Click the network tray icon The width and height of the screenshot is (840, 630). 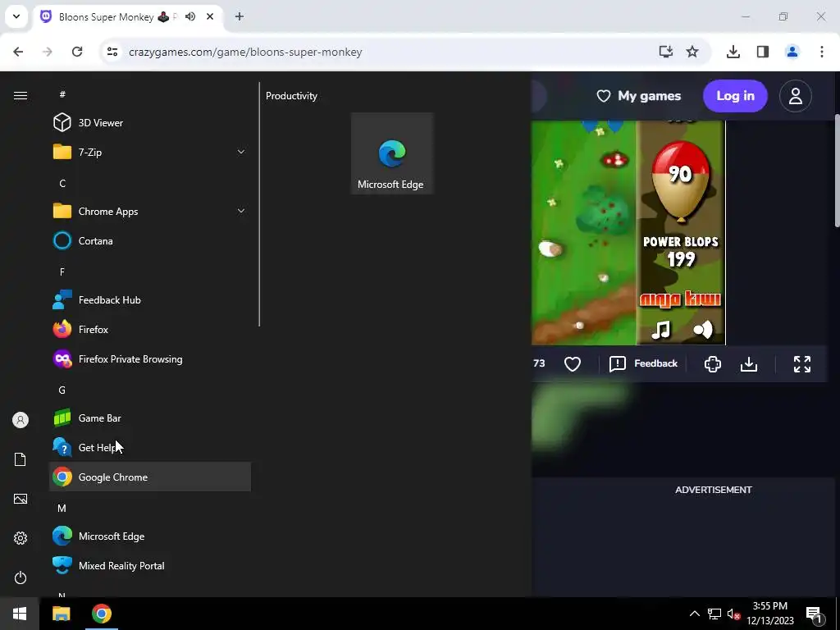click(x=714, y=614)
